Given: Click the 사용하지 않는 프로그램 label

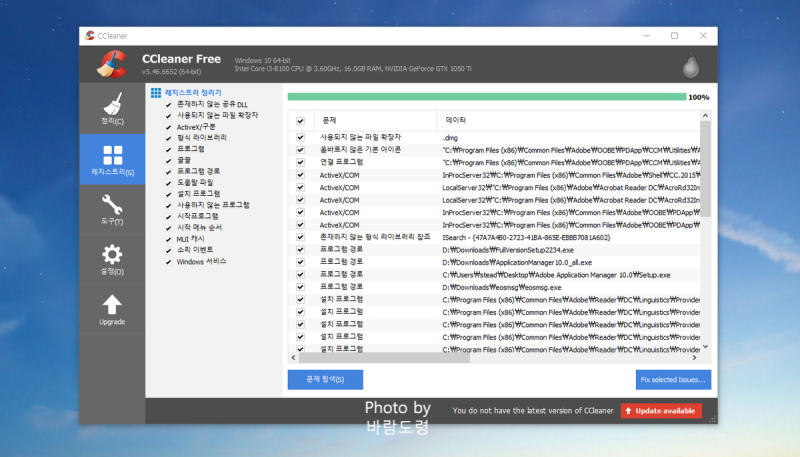Looking at the screenshot, I should coord(213,205).
